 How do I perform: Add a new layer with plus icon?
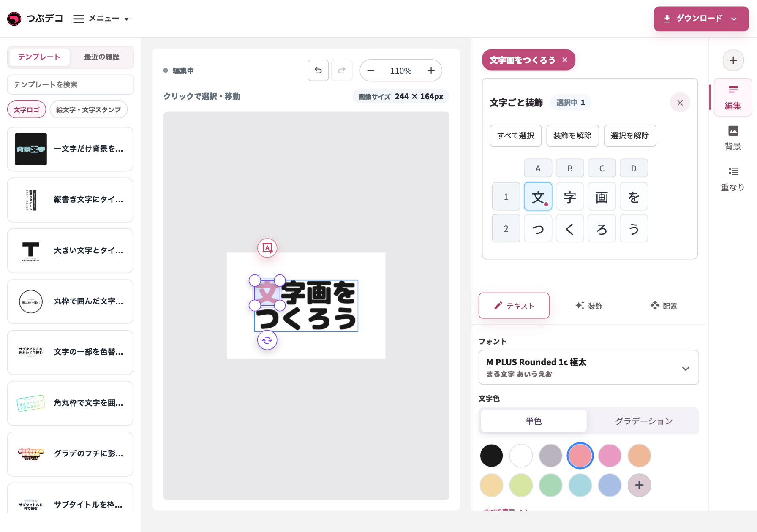click(x=733, y=60)
